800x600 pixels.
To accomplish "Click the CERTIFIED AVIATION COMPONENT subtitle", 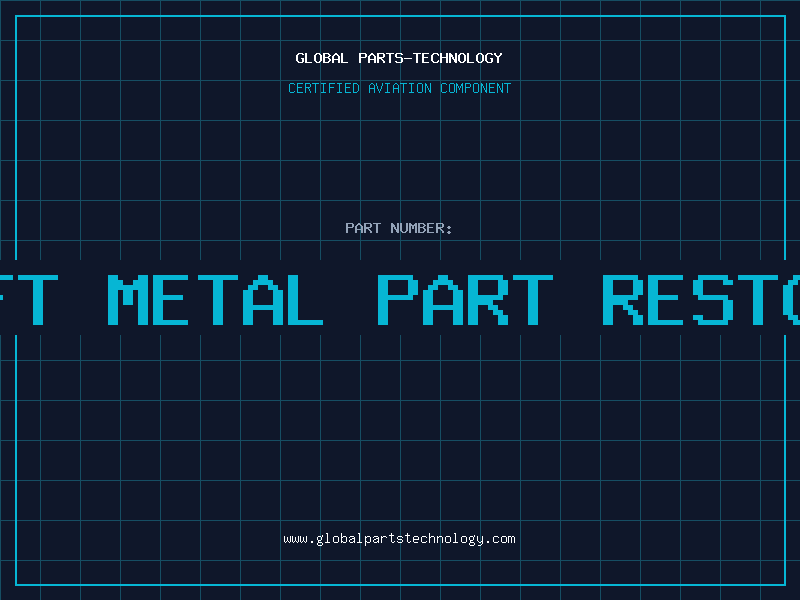I will 399,88.
